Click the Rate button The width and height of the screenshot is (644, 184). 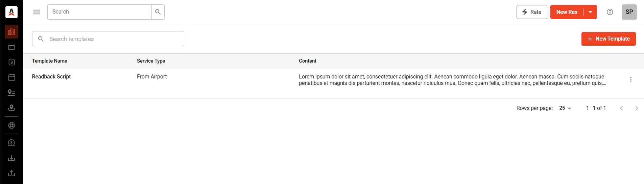point(532,12)
